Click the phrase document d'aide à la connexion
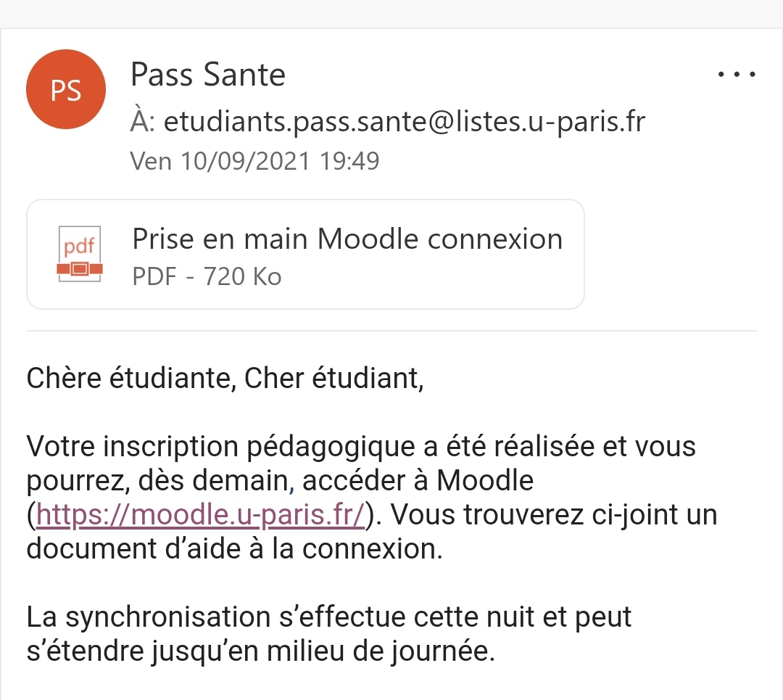The image size is (783, 700). pyautogui.click(x=234, y=548)
